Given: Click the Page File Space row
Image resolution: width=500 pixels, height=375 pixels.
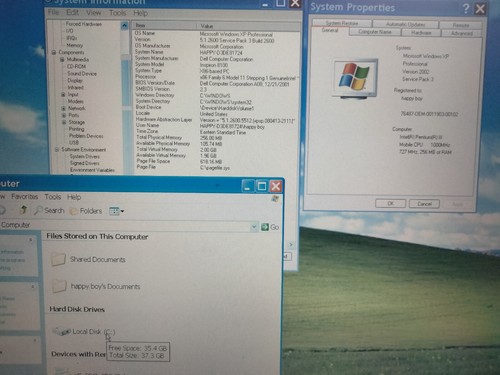Looking at the screenshot, I should (x=216, y=161).
